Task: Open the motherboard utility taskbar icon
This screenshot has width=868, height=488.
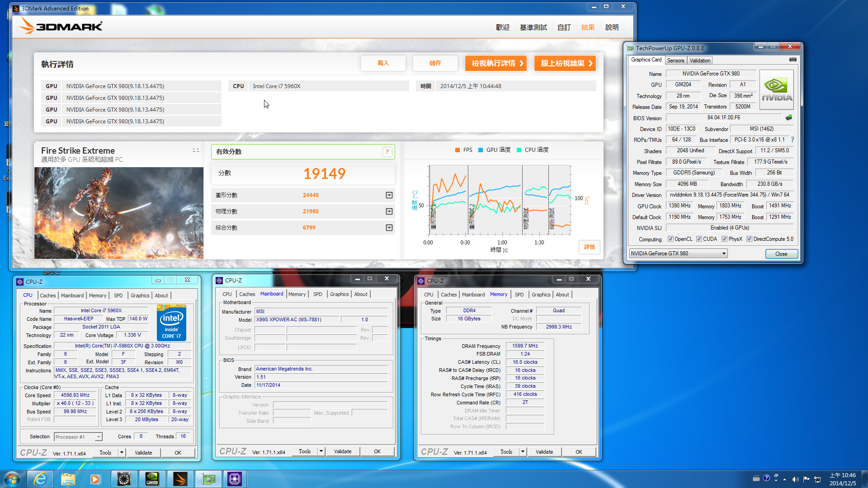Action: coord(208,479)
